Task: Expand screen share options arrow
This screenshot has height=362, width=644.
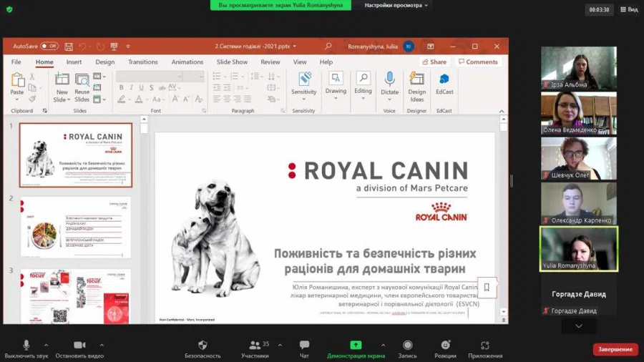Action: click(x=383, y=345)
